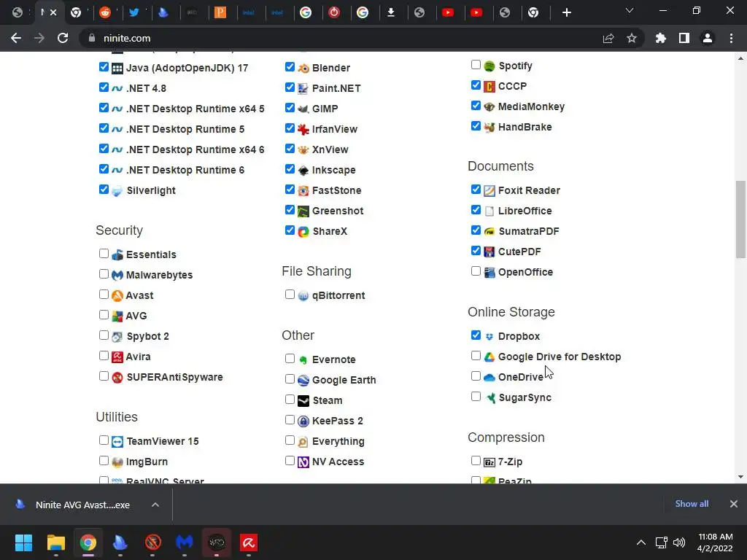This screenshot has height=560, width=747.
Task: Click the Foxit Reader icon
Action: coord(489,191)
